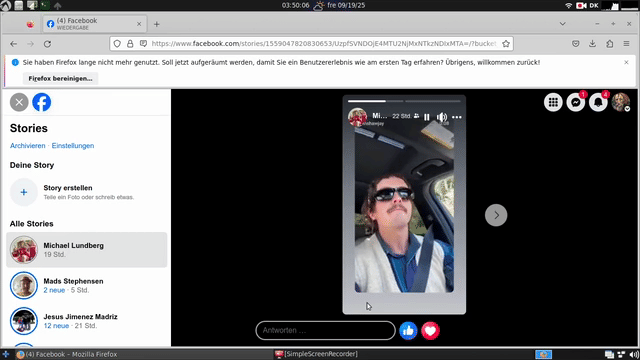Open the notifications bell
This screenshot has width=640, height=360.
click(598, 102)
